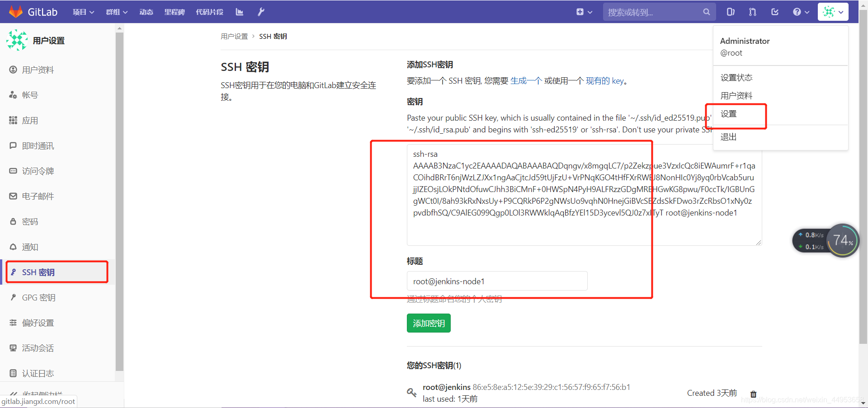Open 里程碑 (Milestones) in navbar
Image resolution: width=868 pixels, height=408 pixels.
[x=175, y=12]
